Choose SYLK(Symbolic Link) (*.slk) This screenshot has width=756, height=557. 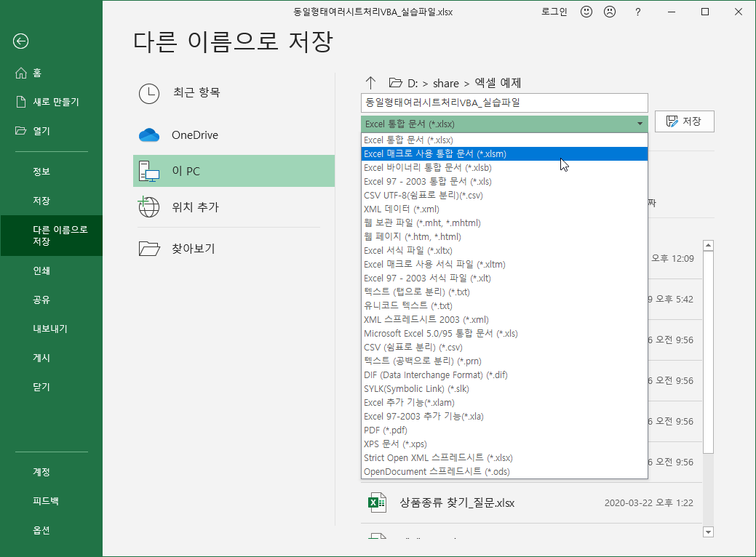point(504,389)
